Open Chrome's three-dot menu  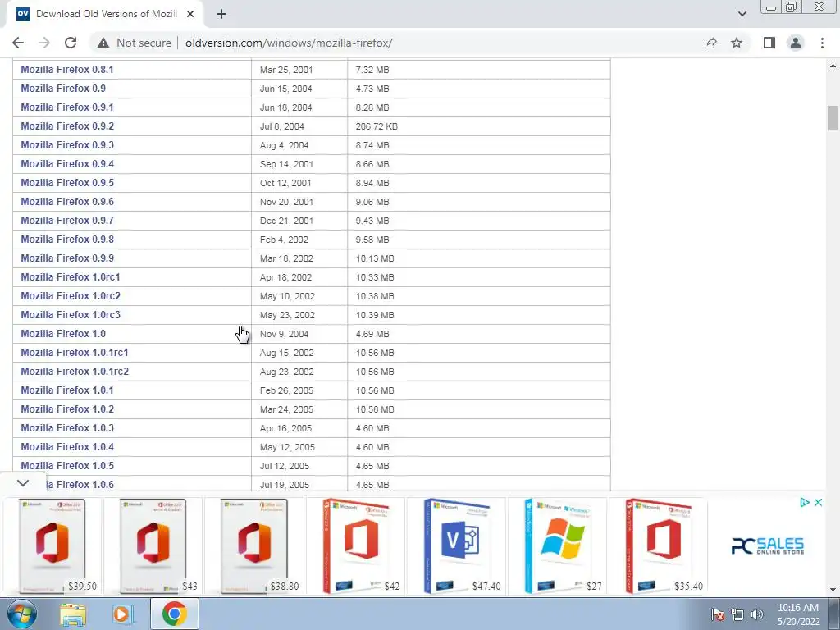822,43
